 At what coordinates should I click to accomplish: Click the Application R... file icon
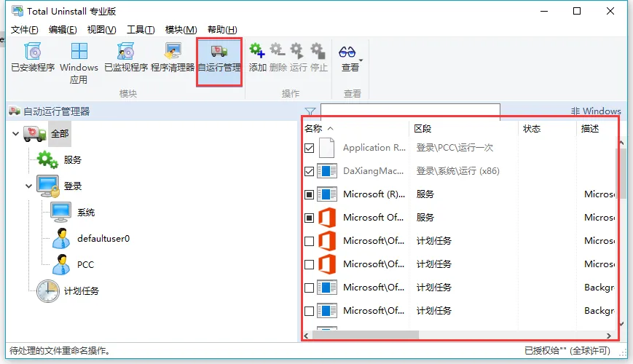click(326, 148)
